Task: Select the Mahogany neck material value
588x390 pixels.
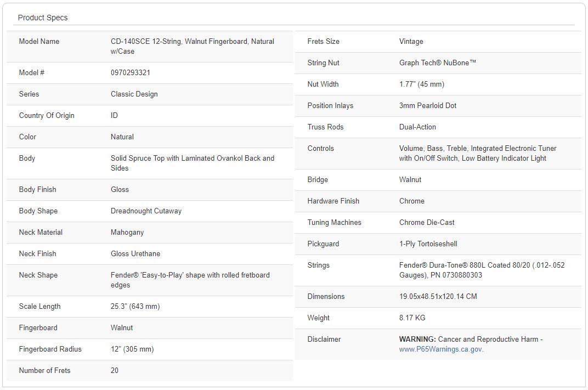Action: click(x=127, y=233)
